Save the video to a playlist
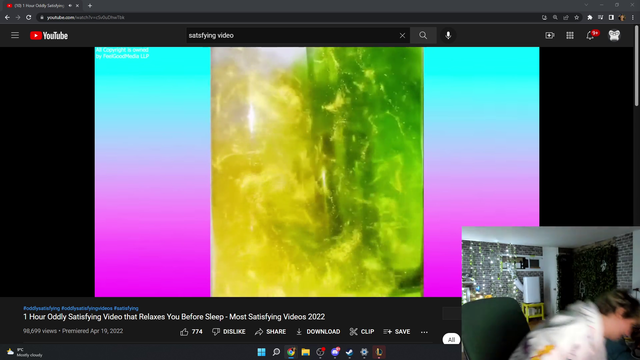The height and width of the screenshot is (360, 640). [x=396, y=332]
